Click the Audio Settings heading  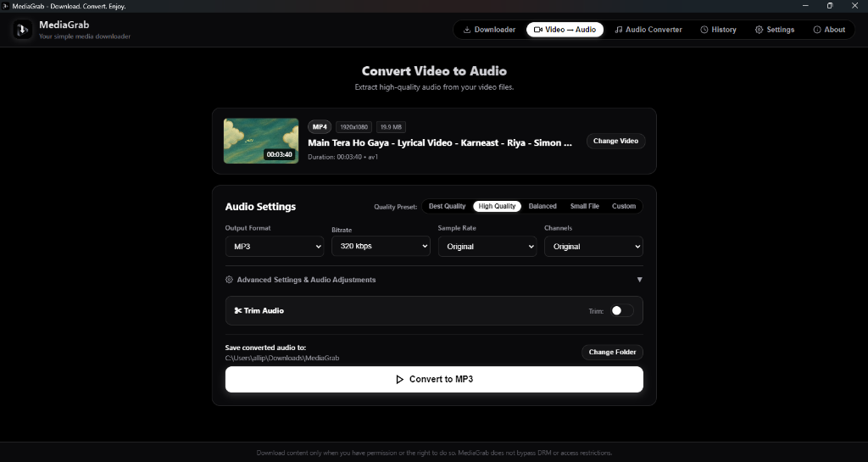pyautogui.click(x=260, y=207)
